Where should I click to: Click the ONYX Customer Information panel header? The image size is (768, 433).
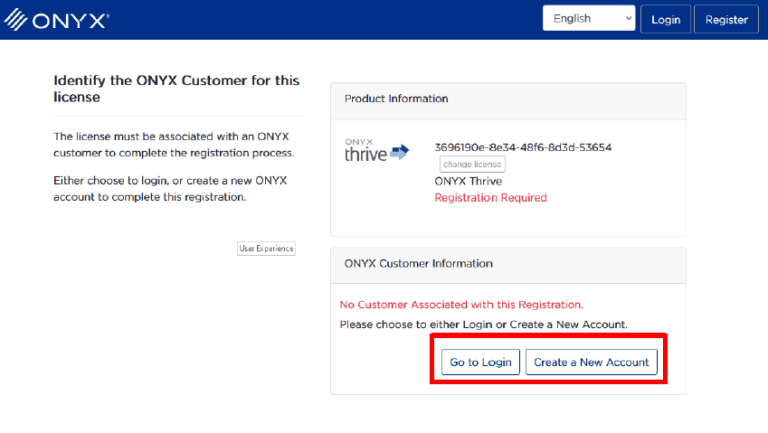508,264
